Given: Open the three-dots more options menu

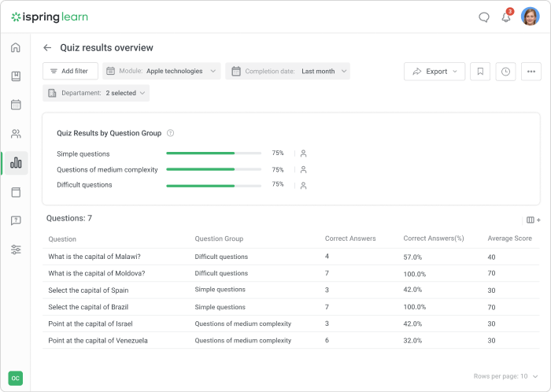Looking at the screenshot, I should [531, 72].
